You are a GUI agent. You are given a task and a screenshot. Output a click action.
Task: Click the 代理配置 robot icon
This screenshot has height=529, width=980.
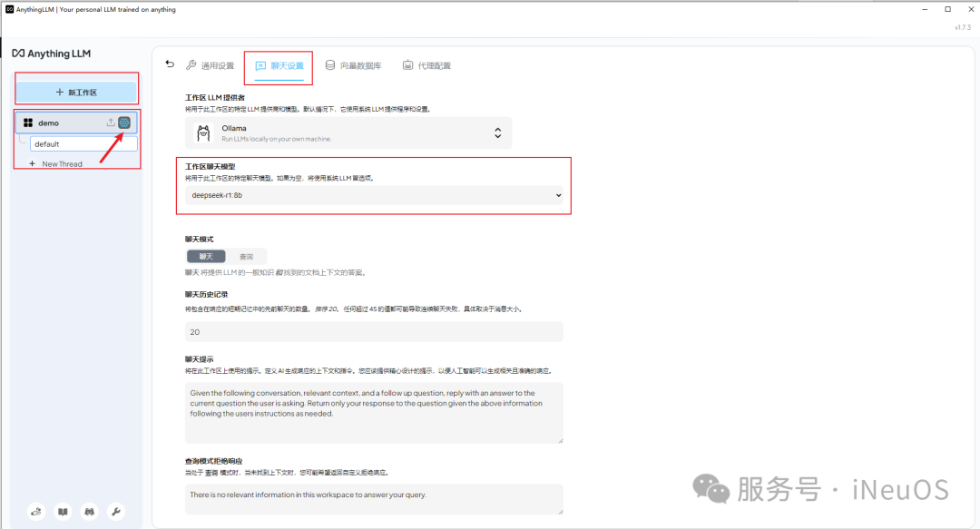(x=407, y=65)
